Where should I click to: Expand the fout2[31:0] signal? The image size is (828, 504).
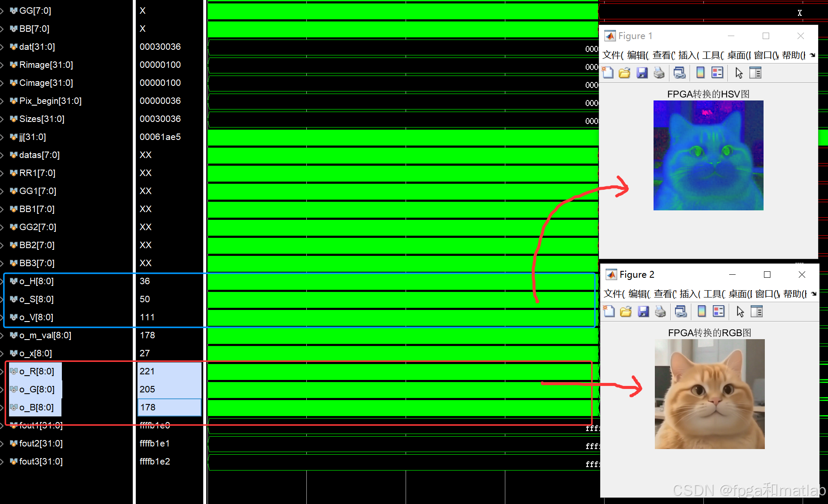tap(2, 443)
